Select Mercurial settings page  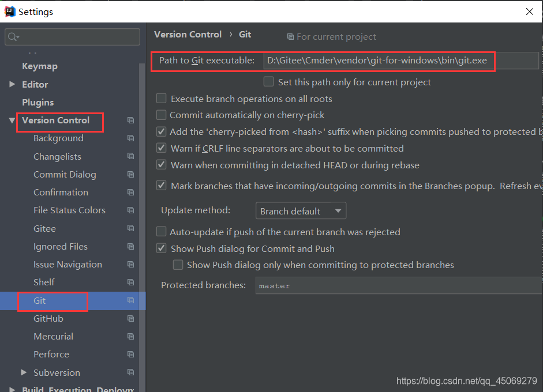click(x=53, y=337)
